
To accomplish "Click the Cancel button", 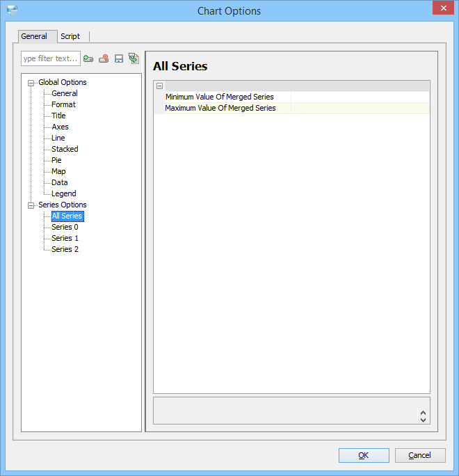I will [420, 455].
